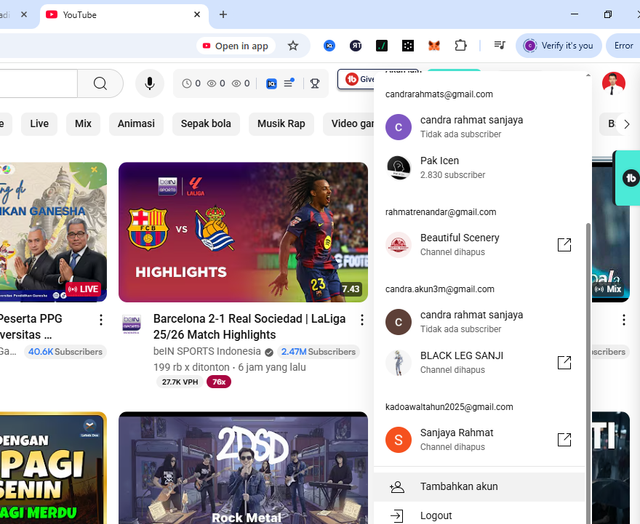Click kadoawaltahun2025@gmail.com email text
Image resolution: width=640 pixels, height=524 pixels.
click(x=449, y=407)
